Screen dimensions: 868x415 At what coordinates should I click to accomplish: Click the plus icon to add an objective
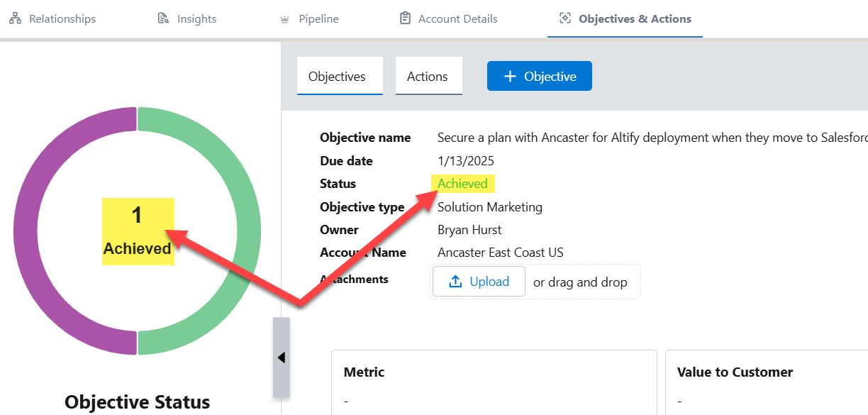pos(509,77)
